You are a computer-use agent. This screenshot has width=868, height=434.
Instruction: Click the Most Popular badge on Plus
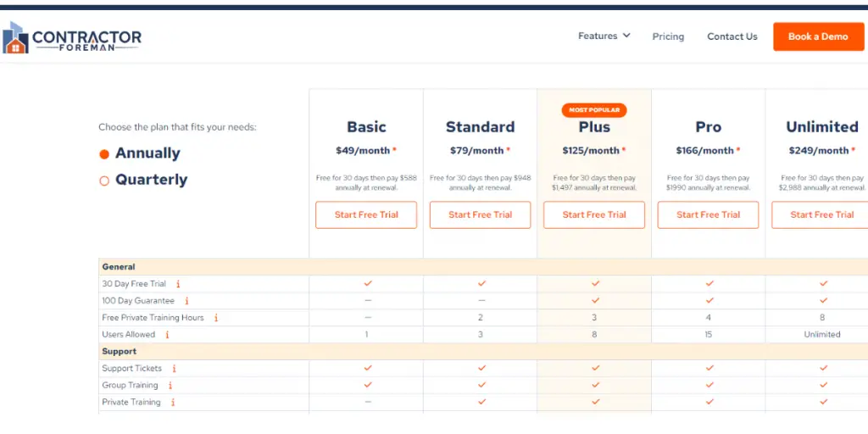[594, 110]
